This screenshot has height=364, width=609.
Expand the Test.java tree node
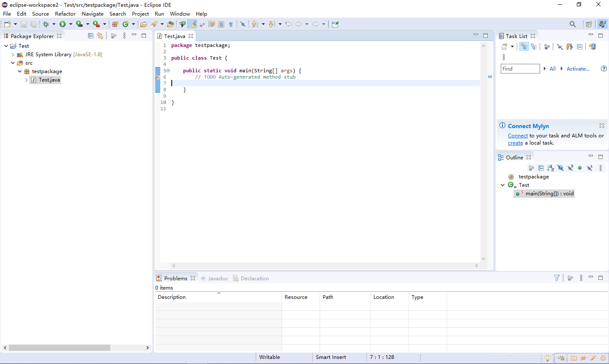[x=26, y=80]
